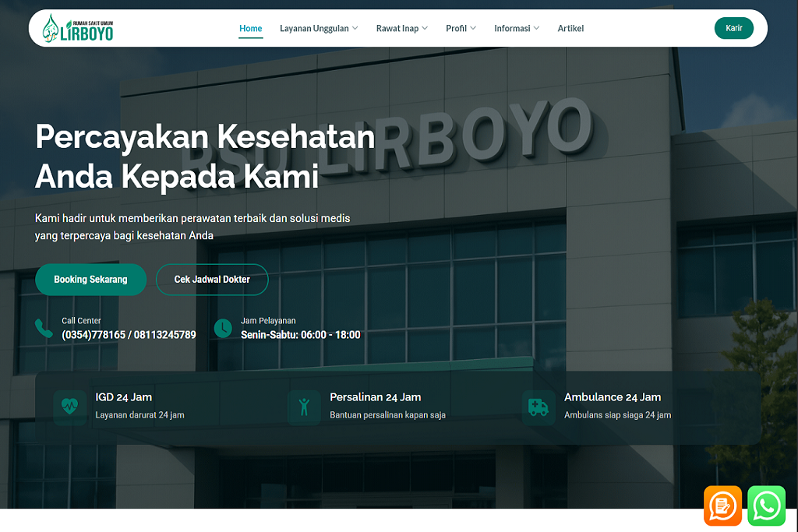Expand the Informasi dropdown

(517, 28)
